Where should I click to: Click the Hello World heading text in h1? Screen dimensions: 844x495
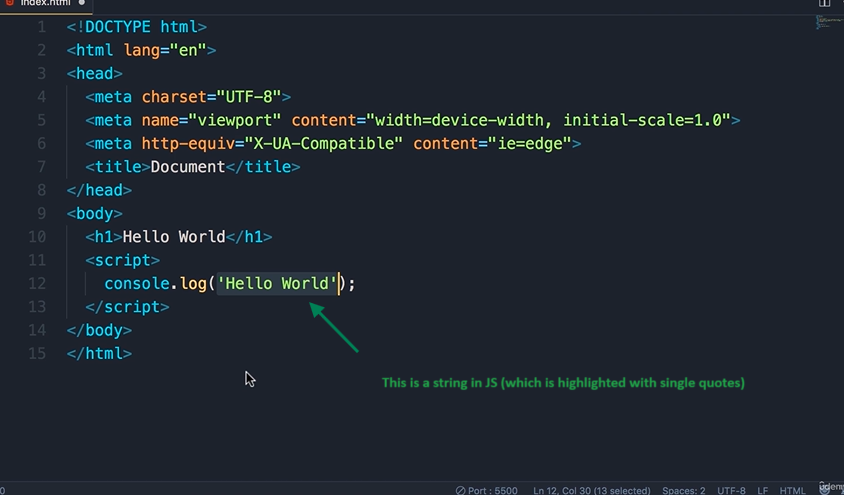pos(173,237)
